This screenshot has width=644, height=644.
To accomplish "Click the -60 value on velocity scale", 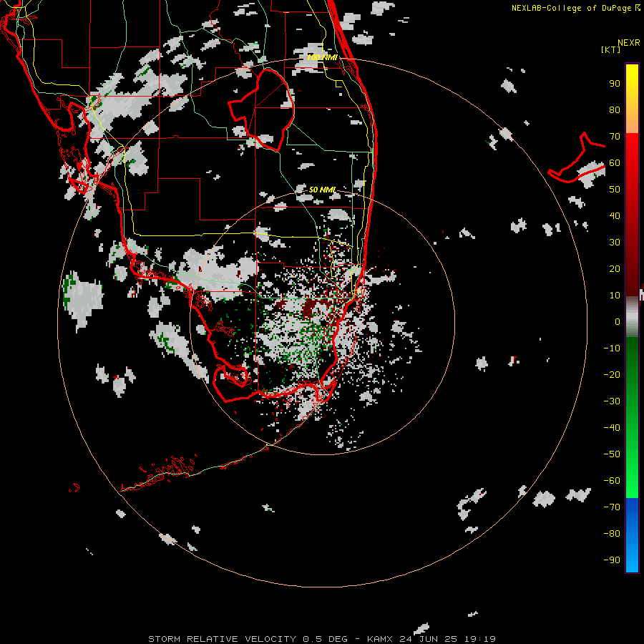I will click(x=612, y=481).
